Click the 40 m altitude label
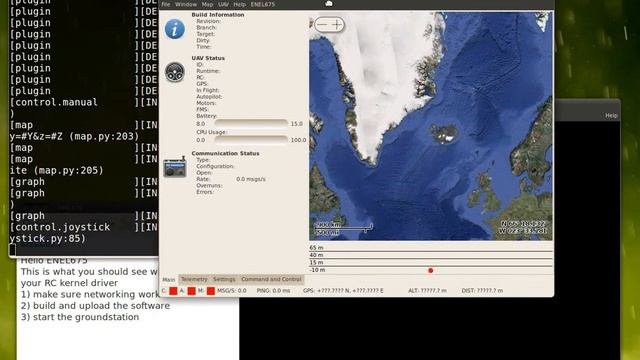 (316, 255)
